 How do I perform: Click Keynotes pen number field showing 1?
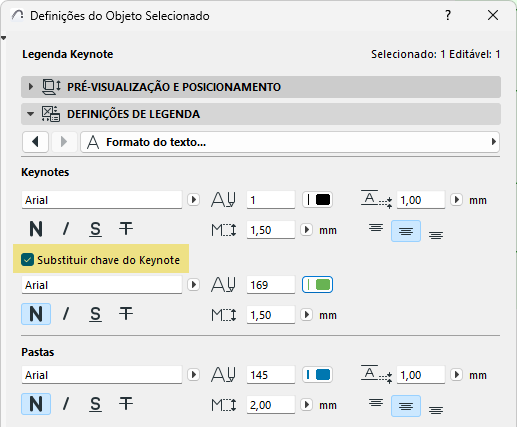(271, 200)
